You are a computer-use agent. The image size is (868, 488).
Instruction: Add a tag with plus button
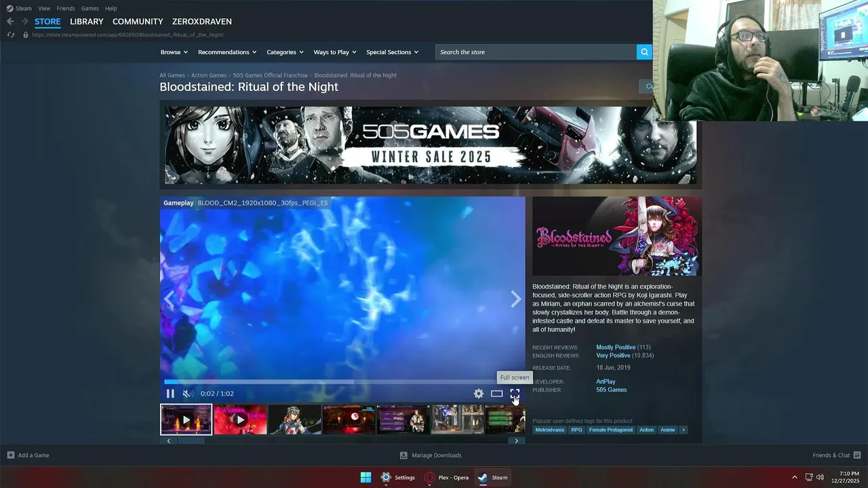click(x=683, y=430)
